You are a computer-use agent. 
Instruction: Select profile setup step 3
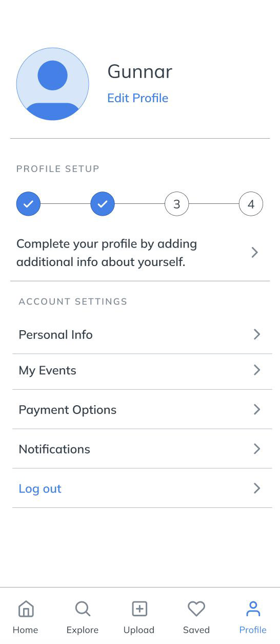tap(176, 204)
